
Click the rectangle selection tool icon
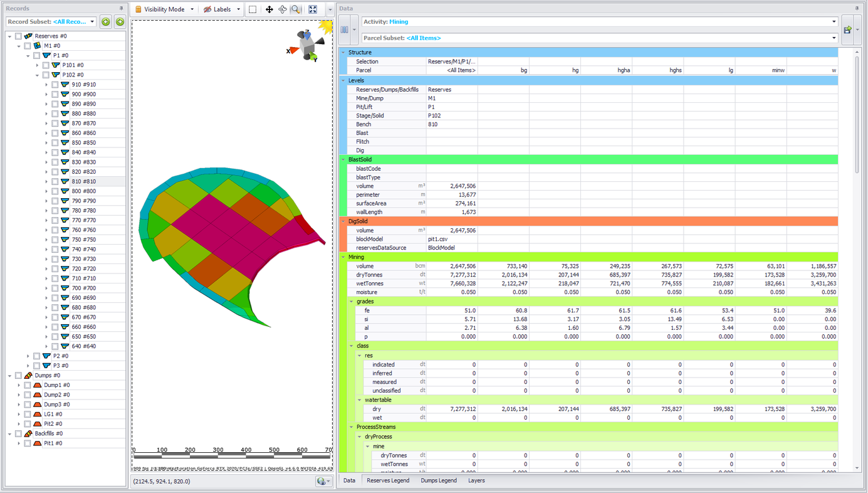tap(253, 9)
